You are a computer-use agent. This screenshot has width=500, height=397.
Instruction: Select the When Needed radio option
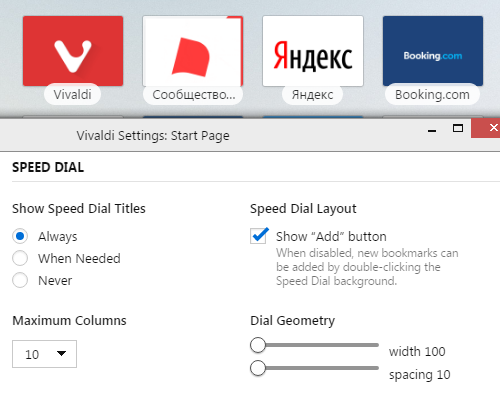(x=20, y=258)
